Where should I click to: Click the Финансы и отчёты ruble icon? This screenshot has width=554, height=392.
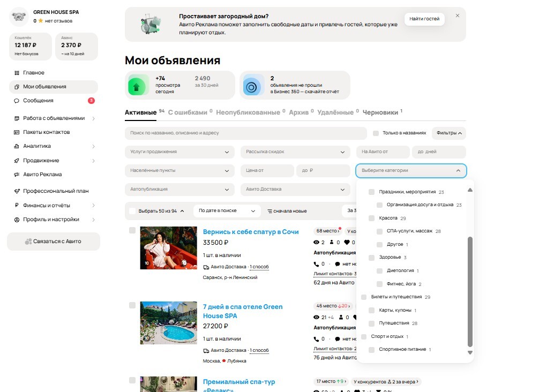(17, 205)
